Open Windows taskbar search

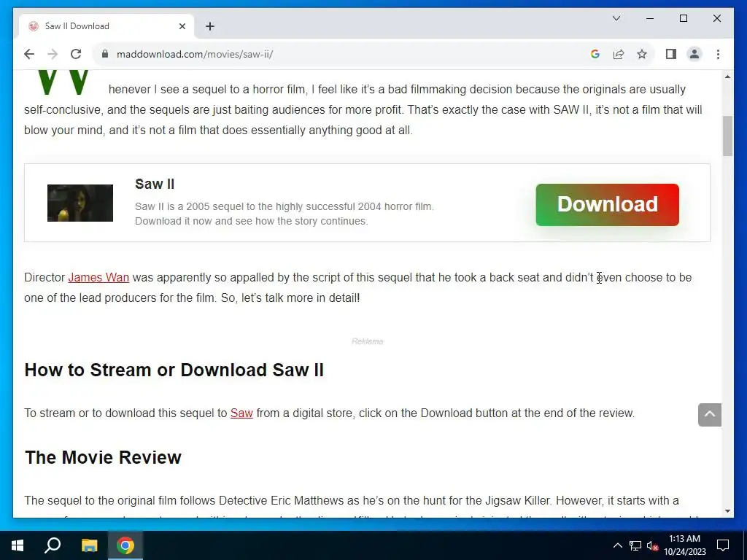click(53, 545)
